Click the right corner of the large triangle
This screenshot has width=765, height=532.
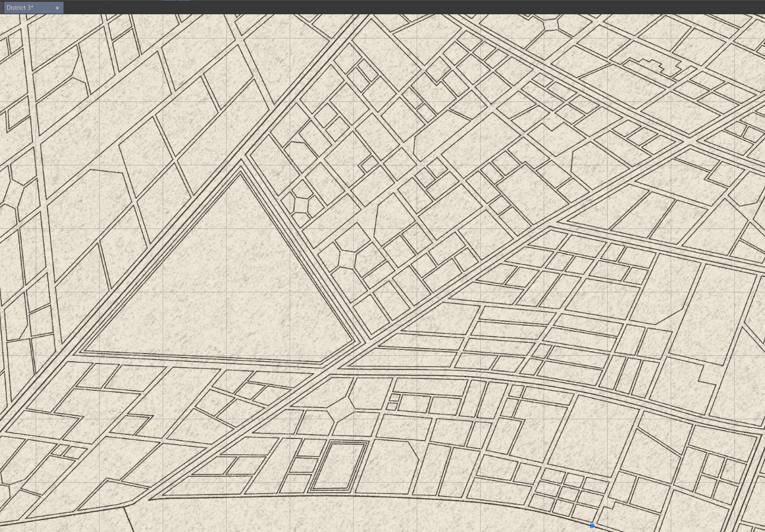click(353, 343)
